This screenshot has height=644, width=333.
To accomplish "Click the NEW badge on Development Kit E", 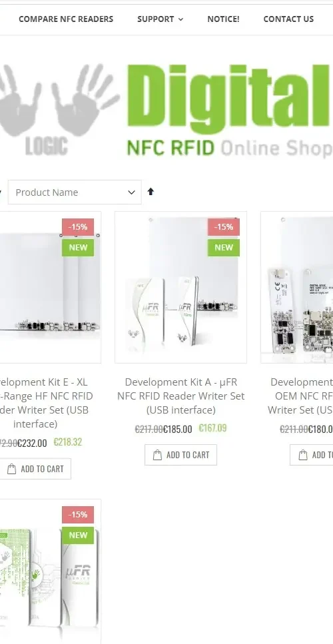I will coord(78,248).
